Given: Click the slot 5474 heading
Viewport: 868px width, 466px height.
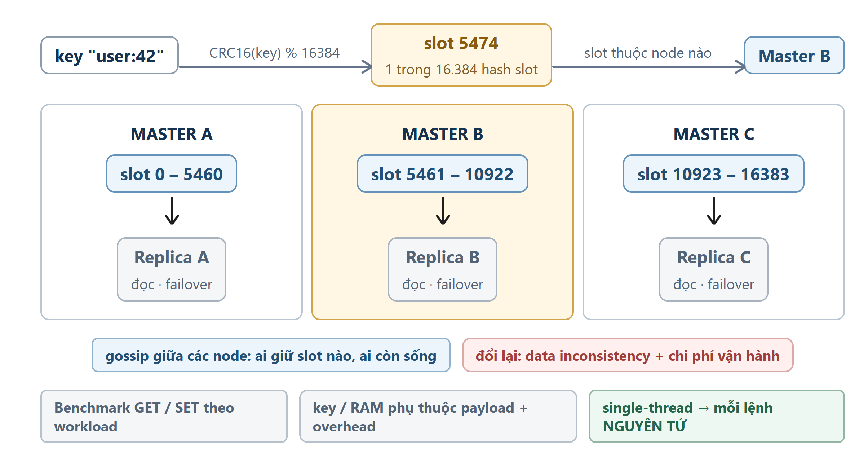Looking at the screenshot, I should [x=461, y=43].
